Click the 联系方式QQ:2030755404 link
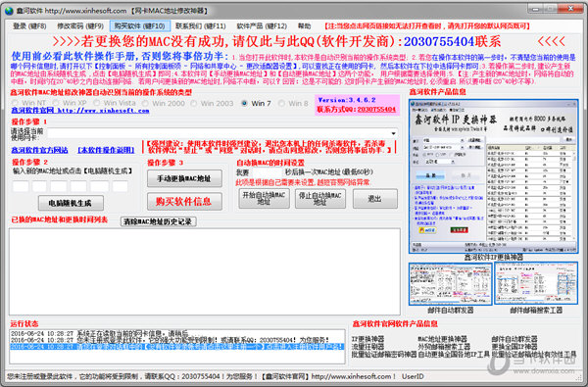 click(357, 109)
